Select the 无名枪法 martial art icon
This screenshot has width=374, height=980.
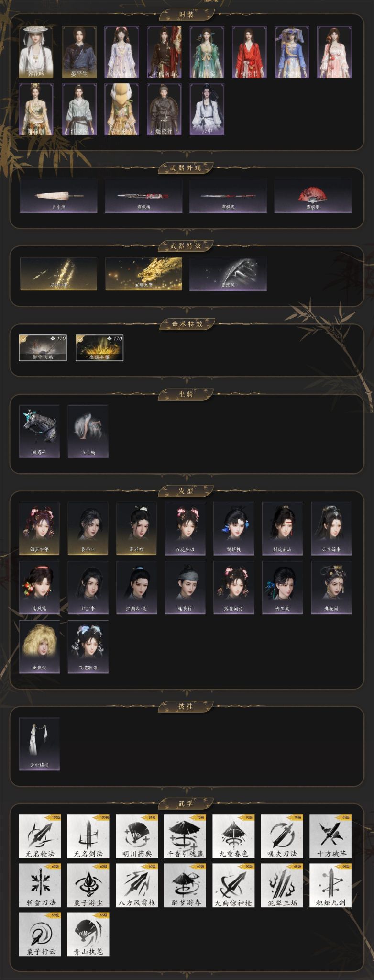pos(40,836)
